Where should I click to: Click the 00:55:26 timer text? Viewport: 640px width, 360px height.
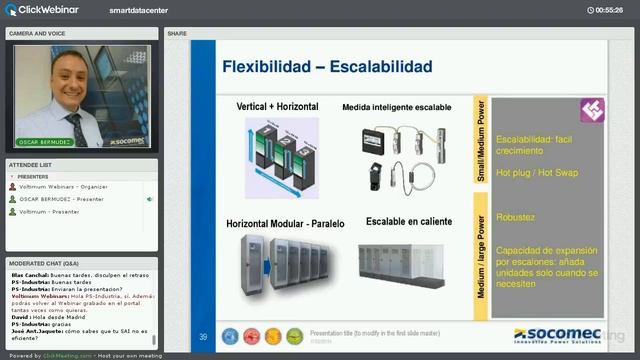pyautogui.click(x=609, y=10)
